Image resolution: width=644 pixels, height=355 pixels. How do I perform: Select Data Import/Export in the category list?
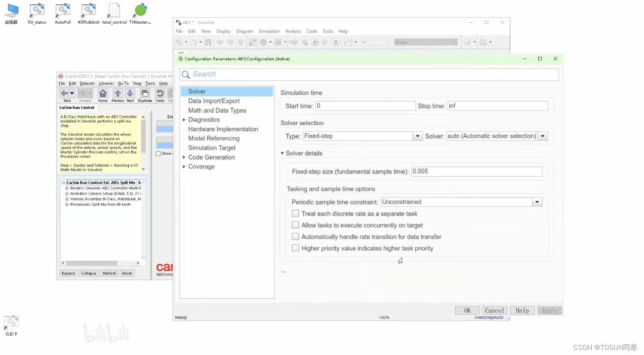214,101
